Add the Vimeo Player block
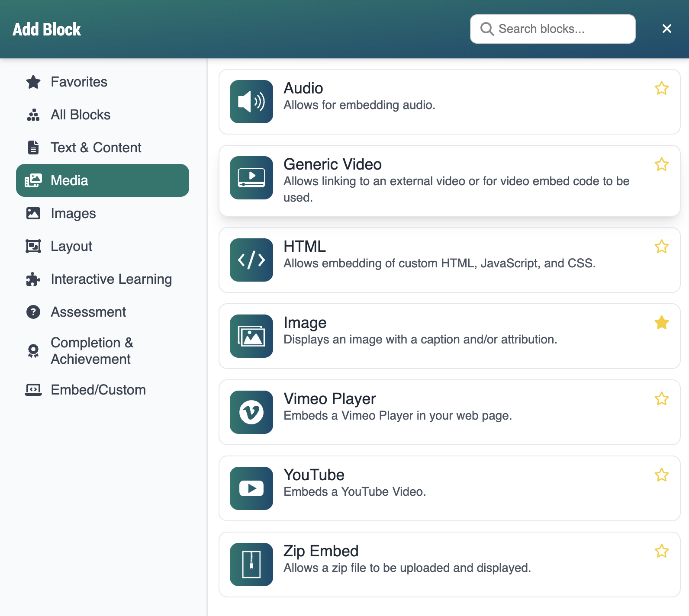The width and height of the screenshot is (689, 616). (450, 412)
